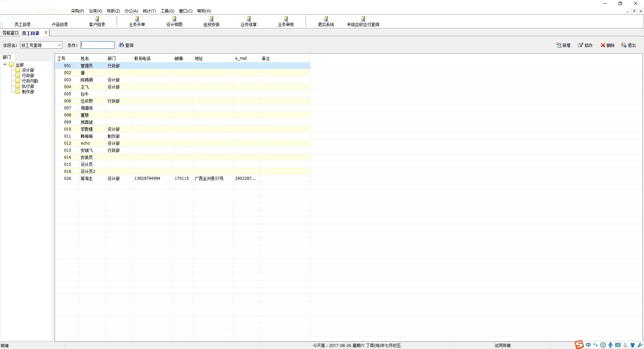Toggle the 中 Chinese input mode icon
The image size is (644, 349).
pyautogui.click(x=588, y=345)
